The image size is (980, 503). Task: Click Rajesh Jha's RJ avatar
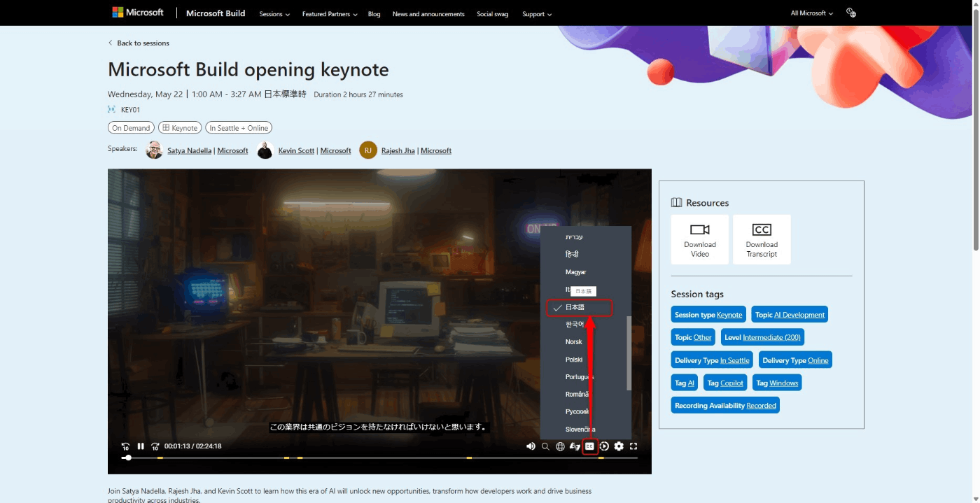tap(368, 150)
